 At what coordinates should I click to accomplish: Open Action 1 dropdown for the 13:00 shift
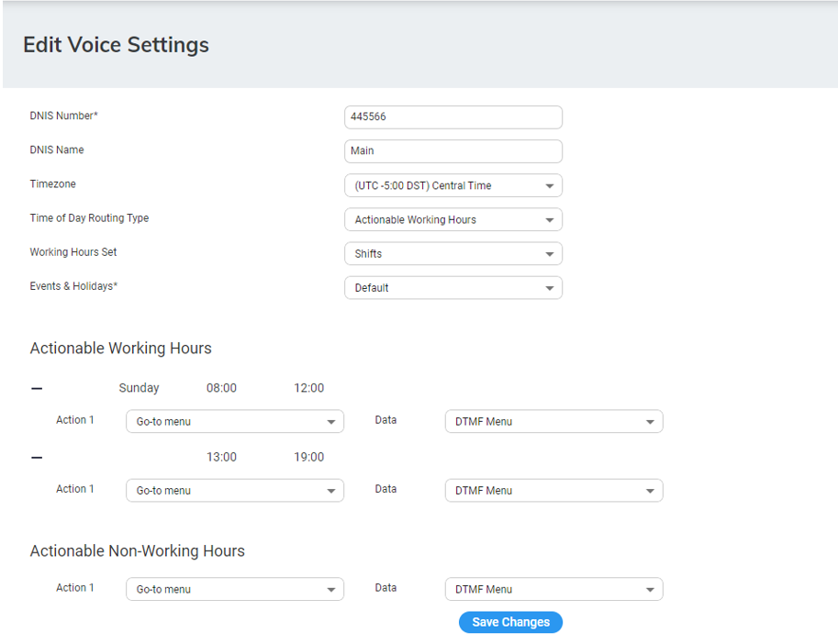coord(234,491)
